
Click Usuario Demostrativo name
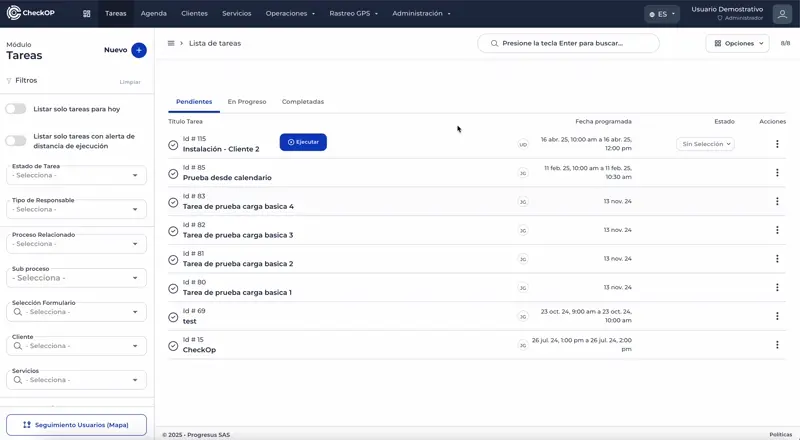pyautogui.click(x=727, y=9)
